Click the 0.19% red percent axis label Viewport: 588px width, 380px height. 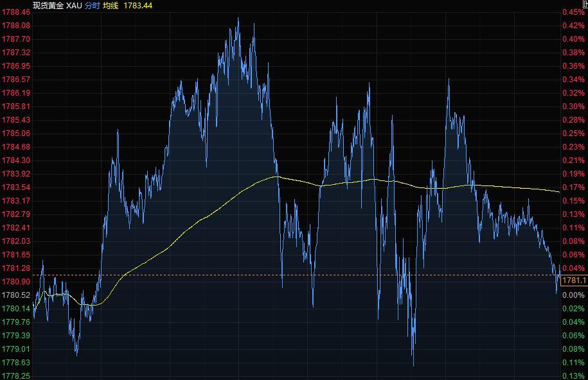tap(573, 174)
